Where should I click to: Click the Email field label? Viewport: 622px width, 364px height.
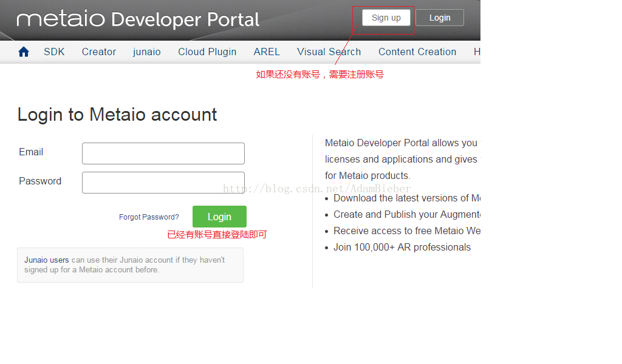(31, 152)
